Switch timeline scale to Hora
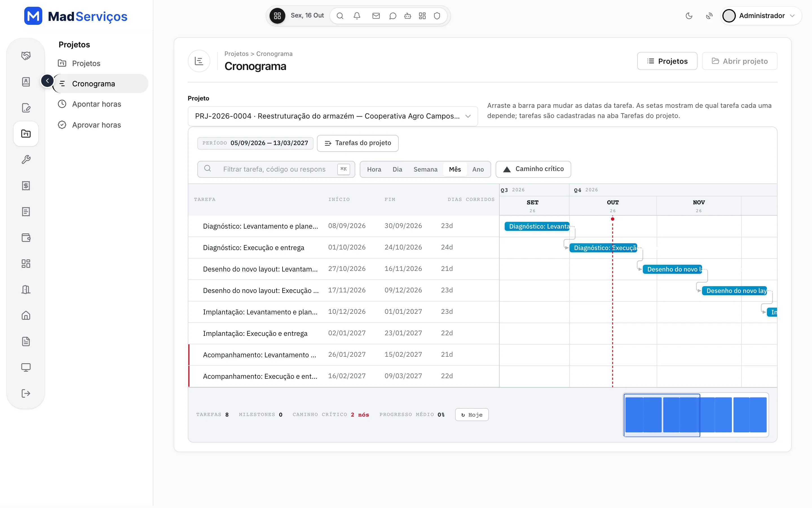 (x=374, y=169)
